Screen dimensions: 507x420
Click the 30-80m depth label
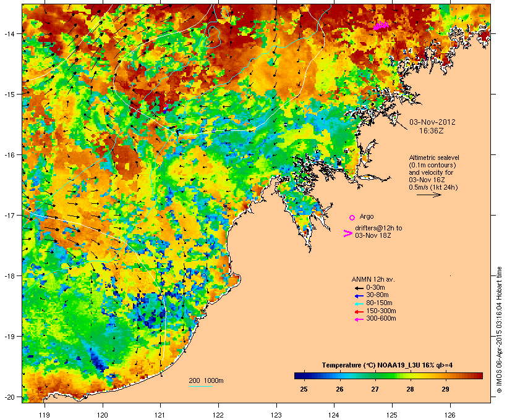pos(377,295)
